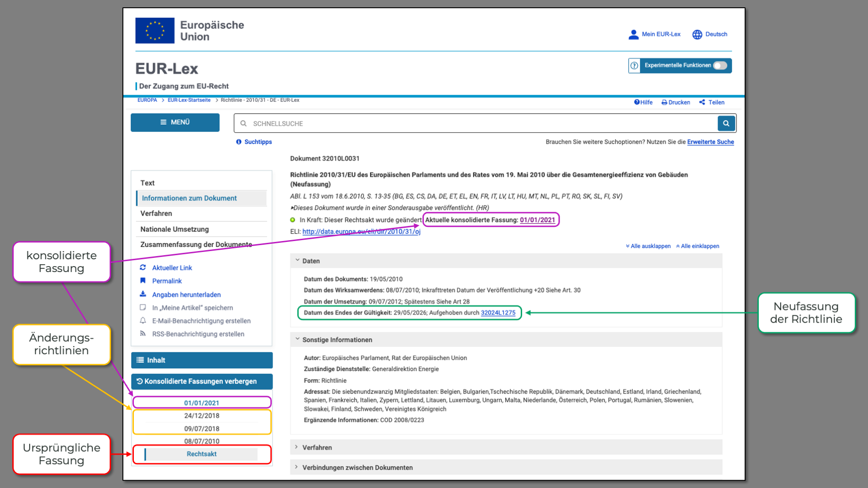
Task: Open Mein EUR-Lex user account icon
Action: [x=633, y=34]
